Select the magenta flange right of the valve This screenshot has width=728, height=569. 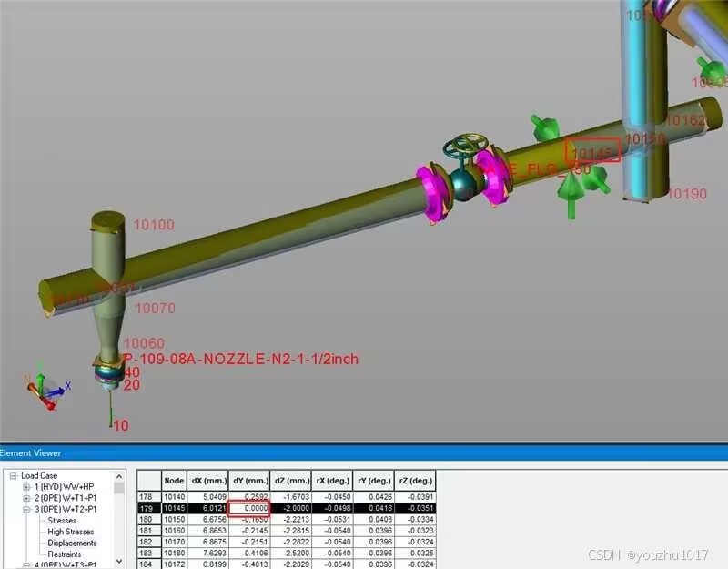tap(494, 177)
